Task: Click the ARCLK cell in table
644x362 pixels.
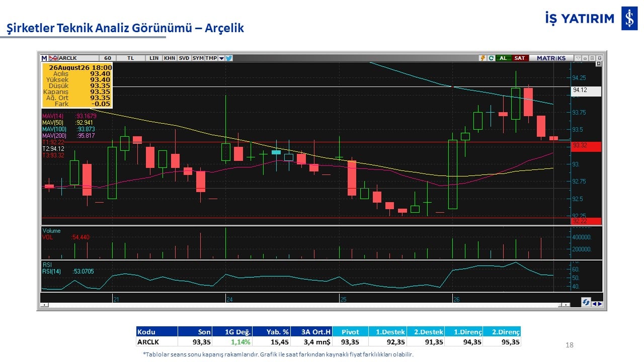Action: 157,342
